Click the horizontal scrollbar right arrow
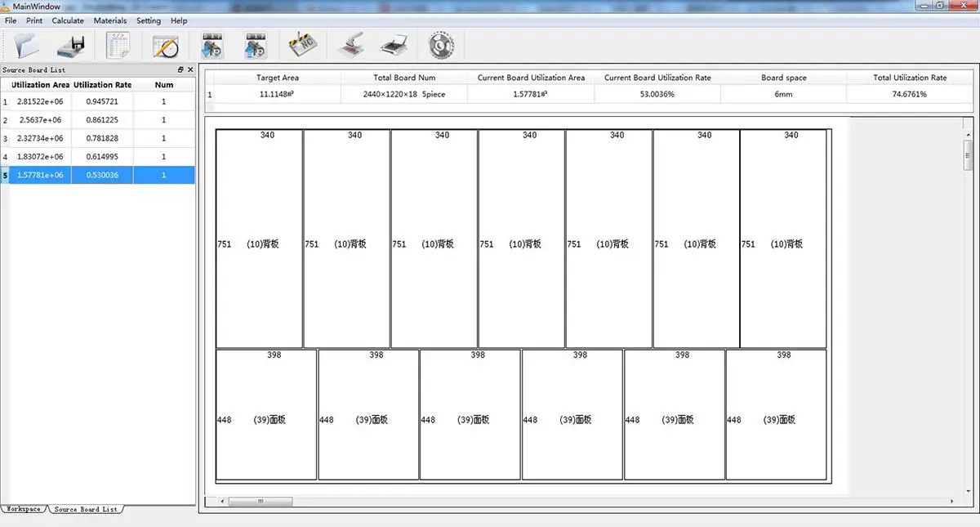This screenshot has height=527, width=980. 951,501
